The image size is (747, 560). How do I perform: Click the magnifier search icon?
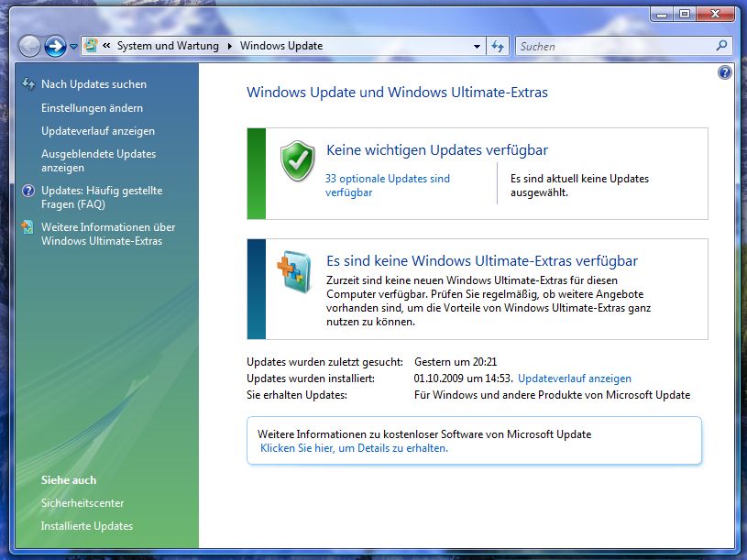[x=721, y=46]
